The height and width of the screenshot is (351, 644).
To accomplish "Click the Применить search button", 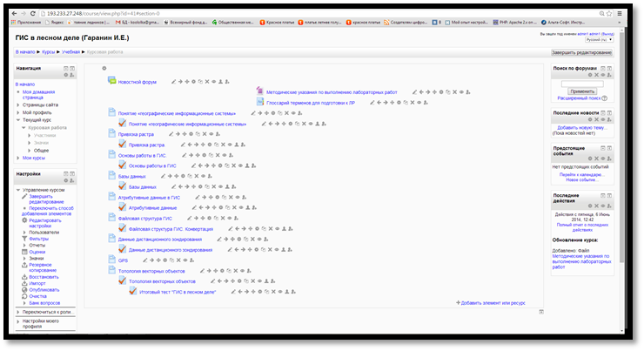I will (x=582, y=91).
